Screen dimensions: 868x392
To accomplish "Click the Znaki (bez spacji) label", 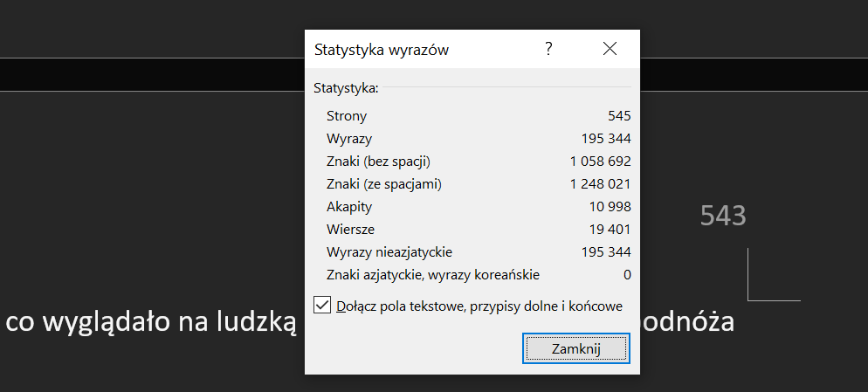I will pos(379,161).
